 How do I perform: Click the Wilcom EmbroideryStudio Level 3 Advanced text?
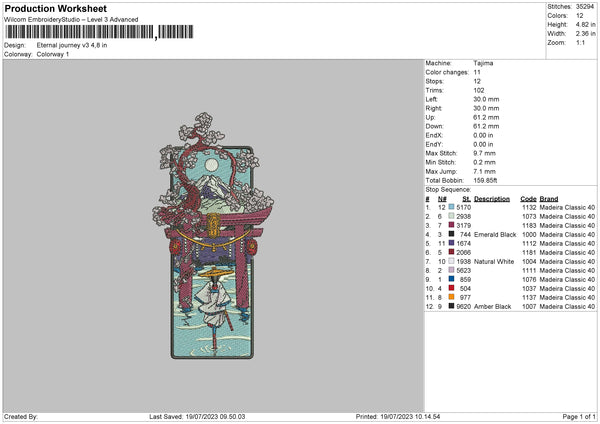tap(71, 20)
